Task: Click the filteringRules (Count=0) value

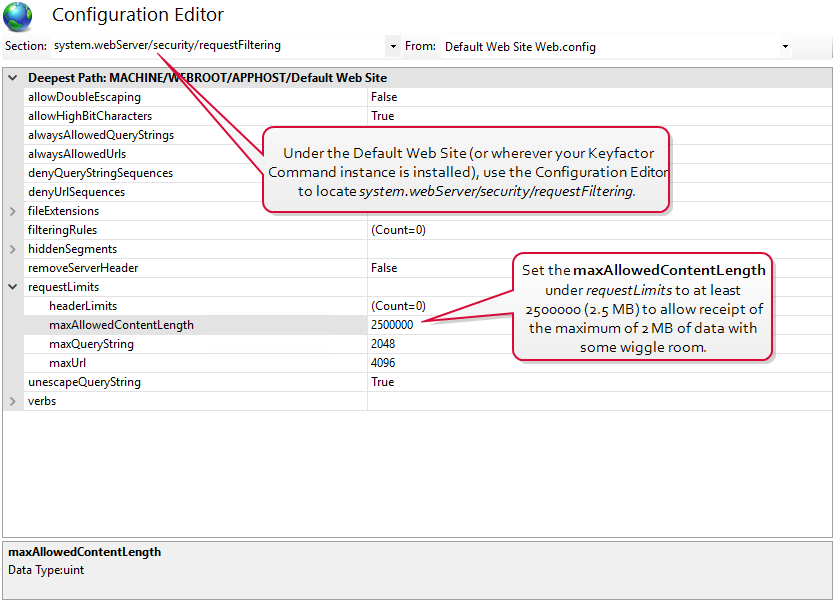Action: (398, 230)
